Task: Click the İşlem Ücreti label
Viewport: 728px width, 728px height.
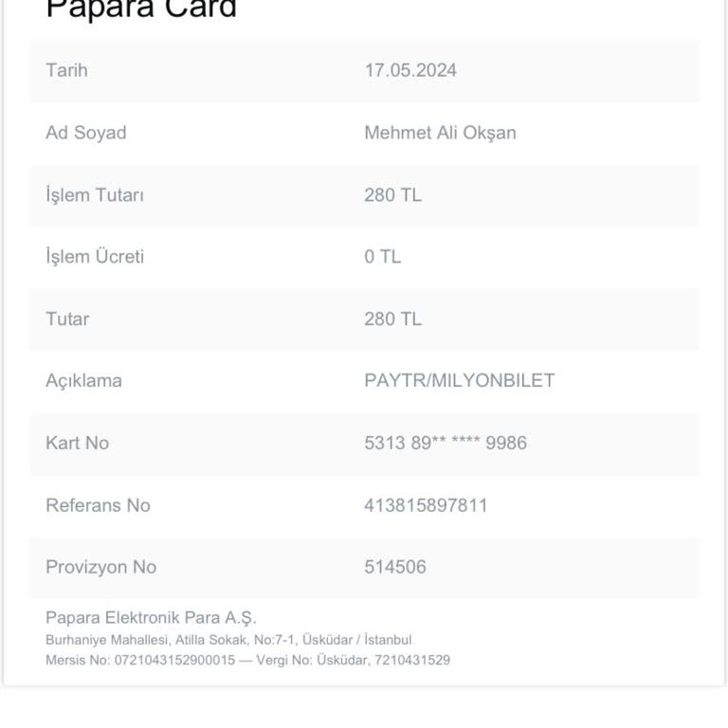Action: click(x=95, y=257)
